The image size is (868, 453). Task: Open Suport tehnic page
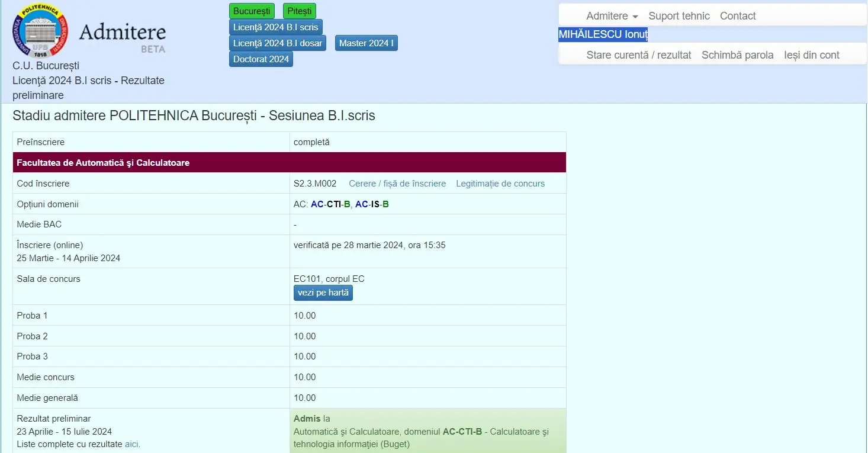pos(679,16)
